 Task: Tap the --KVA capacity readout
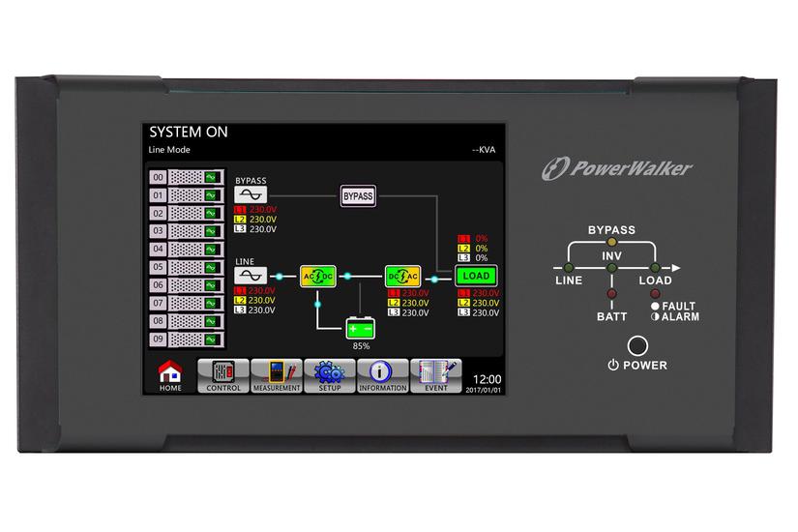tap(484, 150)
